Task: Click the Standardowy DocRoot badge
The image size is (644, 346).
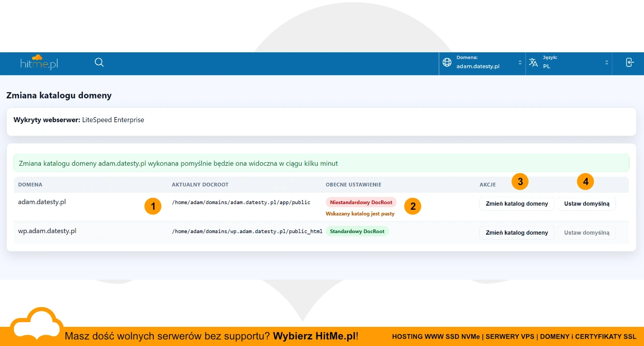Action: coord(357,231)
